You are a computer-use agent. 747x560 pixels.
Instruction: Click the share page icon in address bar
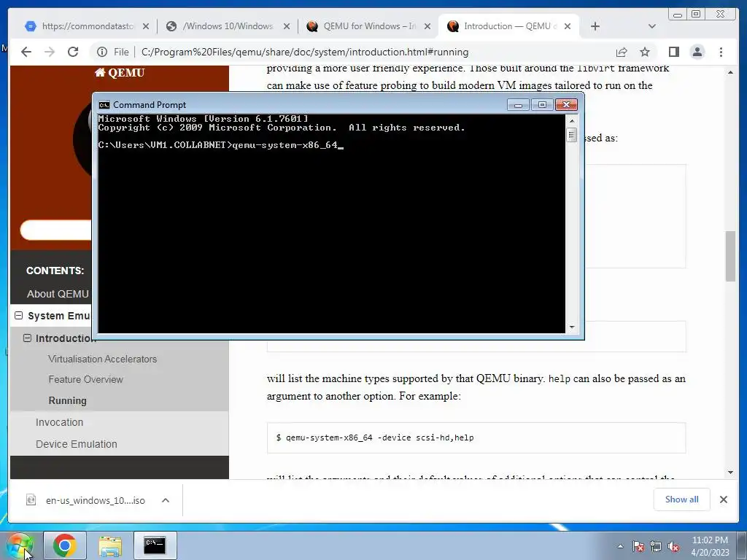[x=622, y=52]
